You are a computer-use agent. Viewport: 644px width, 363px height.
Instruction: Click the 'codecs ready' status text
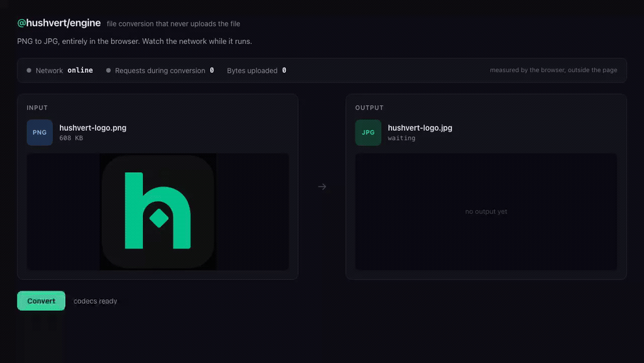[x=95, y=301]
